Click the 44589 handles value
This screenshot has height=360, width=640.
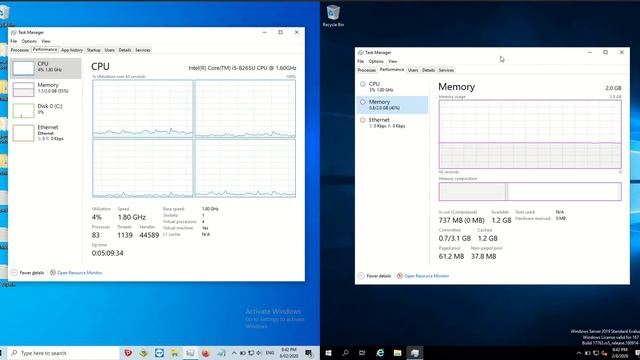(x=149, y=235)
